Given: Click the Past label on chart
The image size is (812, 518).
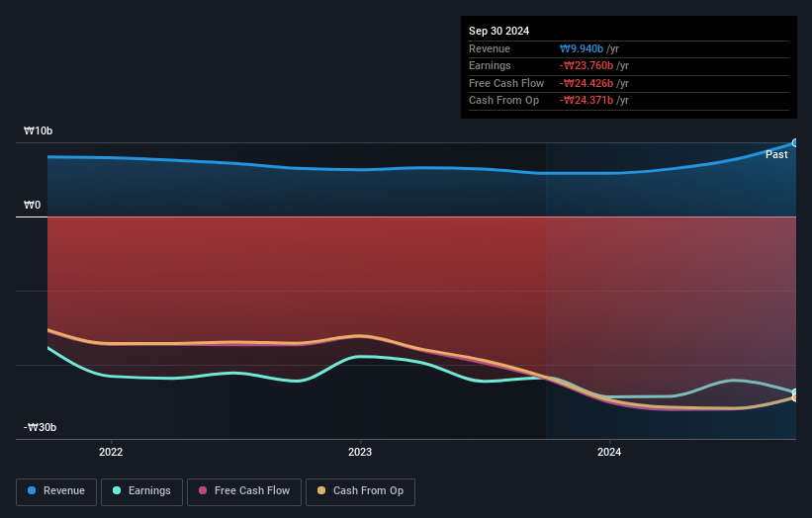Looking at the screenshot, I should point(776,155).
